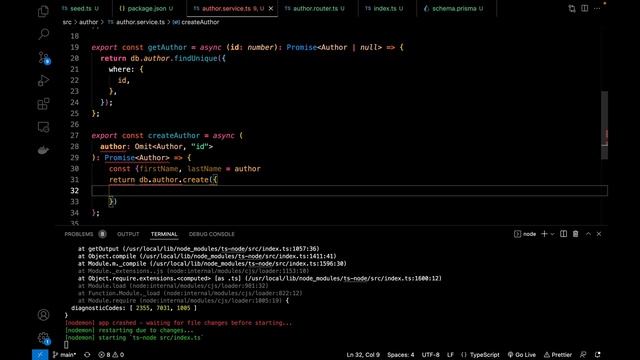Click src in the breadcrumb
Viewport: 640px width, 360px height.
67,22
